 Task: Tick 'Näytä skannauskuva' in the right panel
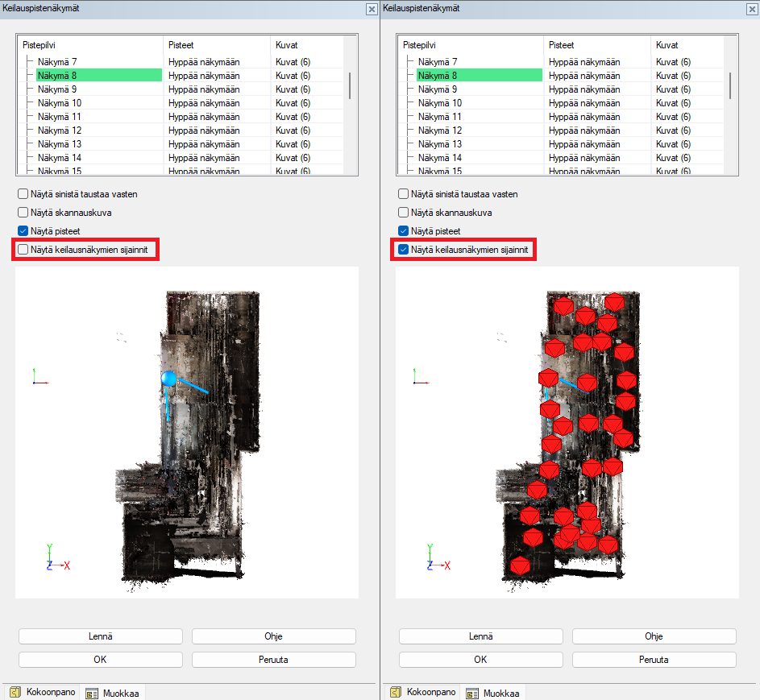pos(404,213)
